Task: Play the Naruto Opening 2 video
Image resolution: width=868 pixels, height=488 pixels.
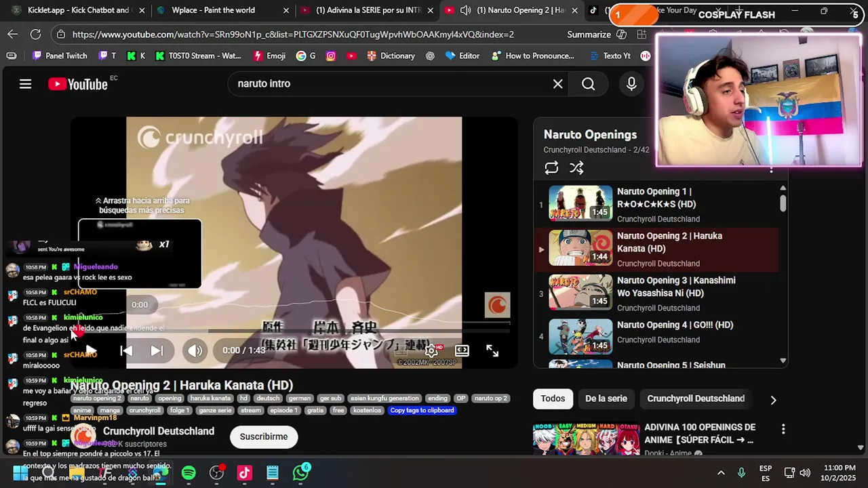Action: click(90, 350)
